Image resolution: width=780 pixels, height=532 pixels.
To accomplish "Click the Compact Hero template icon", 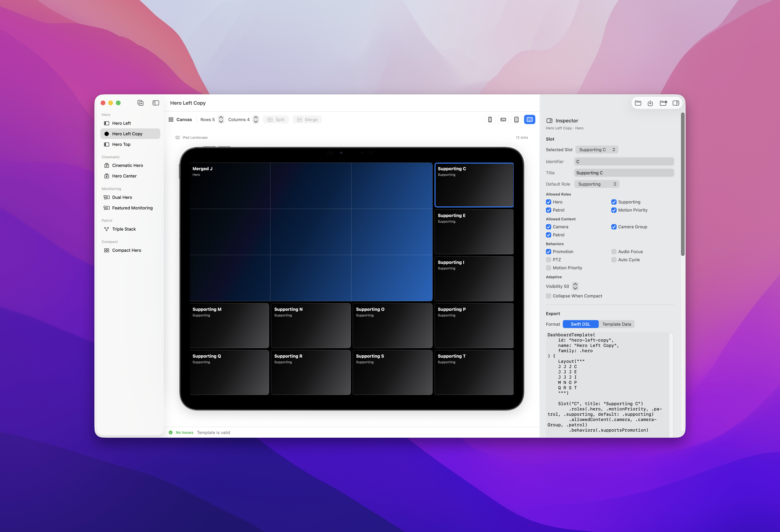I will pyautogui.click(x=107, y=250).
